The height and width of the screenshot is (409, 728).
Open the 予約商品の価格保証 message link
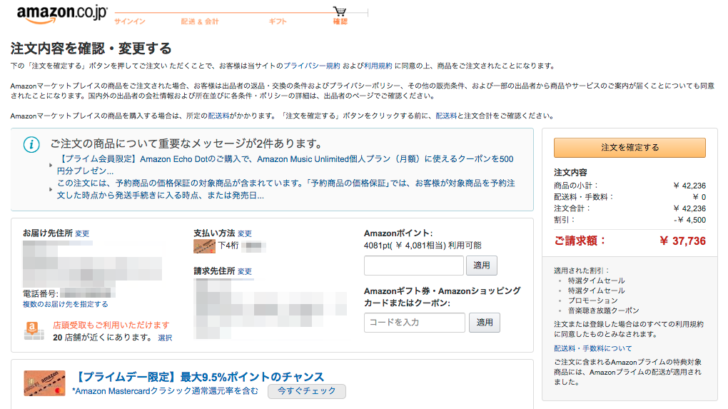[x=286, y=189]
